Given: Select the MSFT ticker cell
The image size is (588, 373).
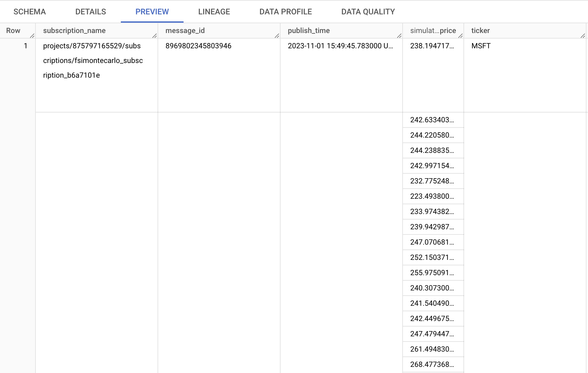Looking at the screenshot, I should (x=481, y=46).
